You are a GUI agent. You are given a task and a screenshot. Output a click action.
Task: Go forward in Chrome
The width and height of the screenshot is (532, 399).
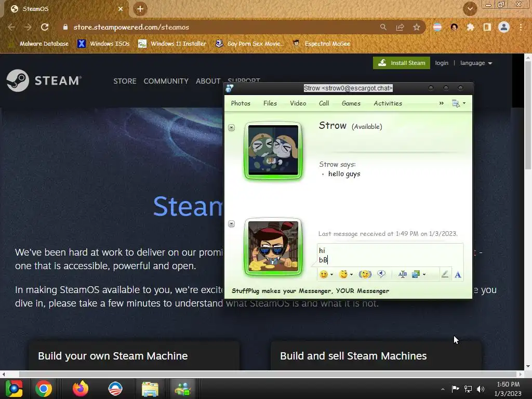pos(28,27)
